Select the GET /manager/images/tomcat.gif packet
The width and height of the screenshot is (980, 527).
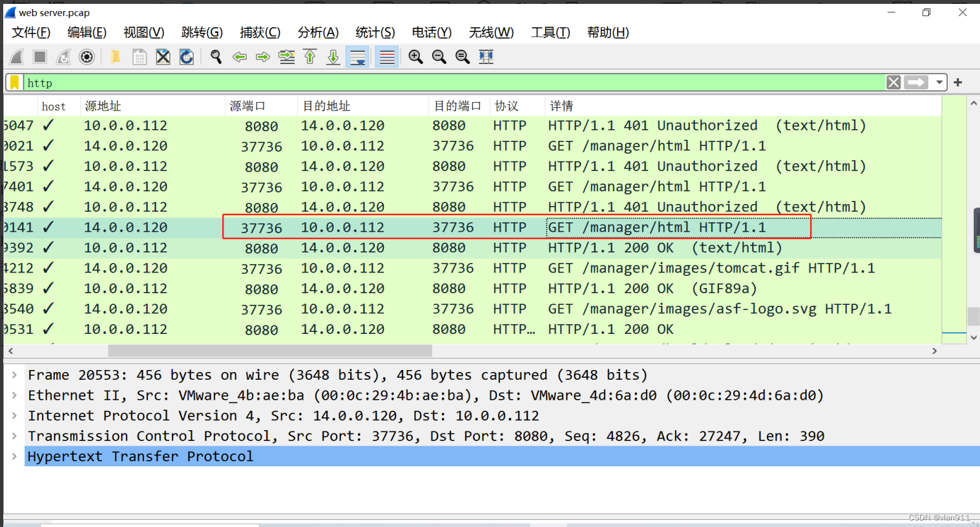point(472,268)
